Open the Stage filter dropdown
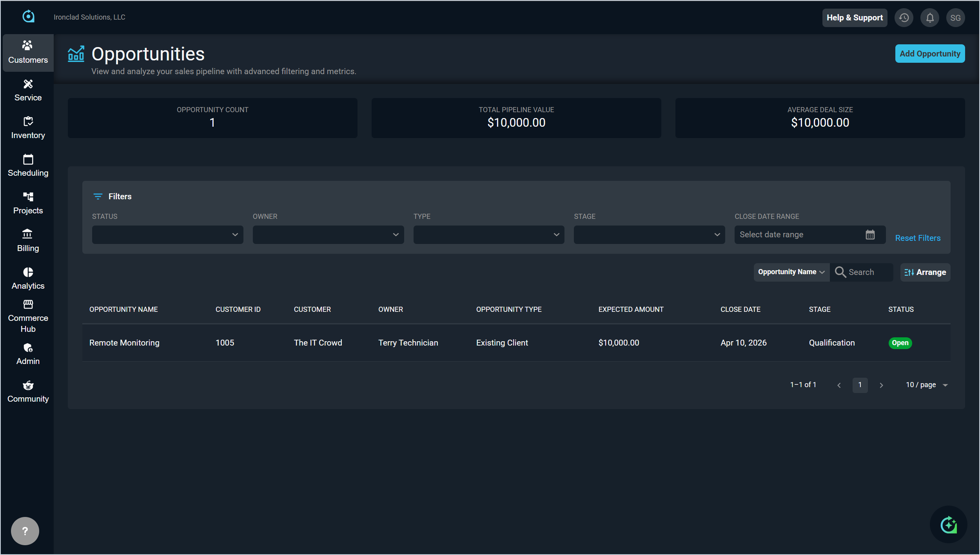The image size is (980, 555). click(649, 235)
